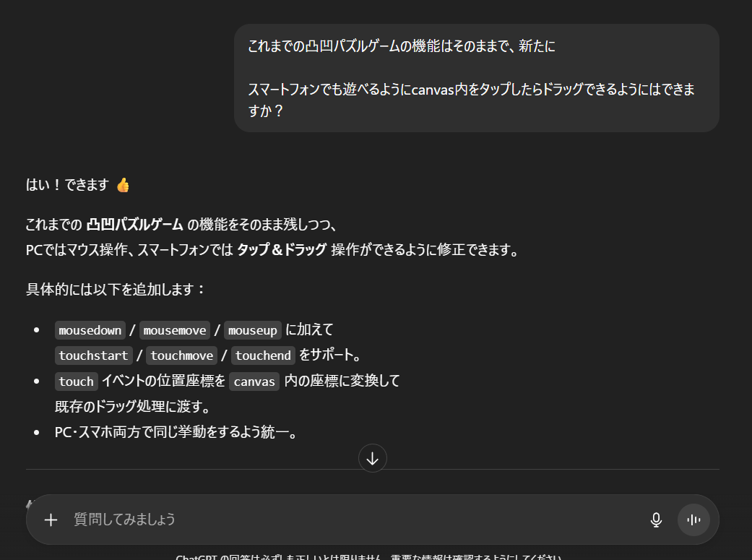This screenshot has width=752, height=560.
Task: Select the canvas code tag
Action: tap(254, 382)
